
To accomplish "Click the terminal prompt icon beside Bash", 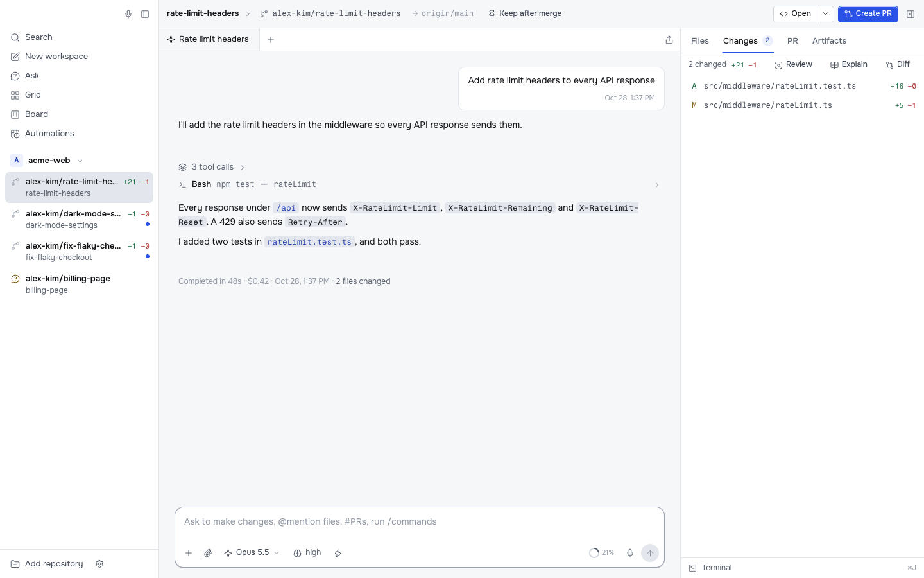I will tap(183, 185).
